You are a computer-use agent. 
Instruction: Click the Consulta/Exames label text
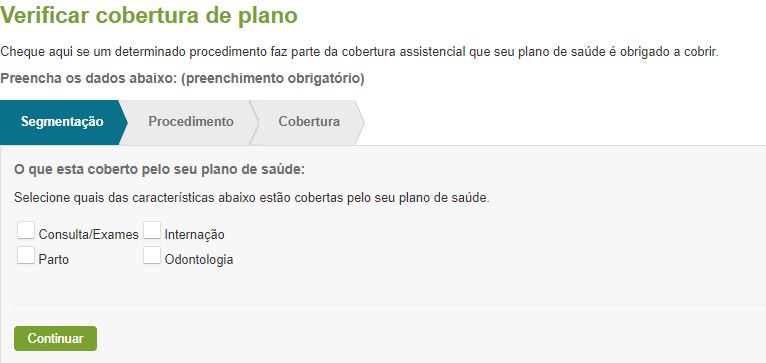tap(88, 235)
